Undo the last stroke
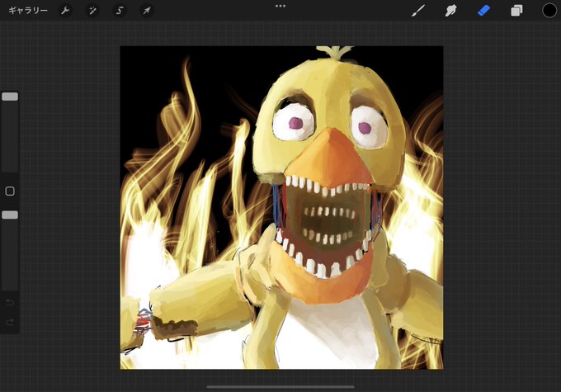Screen dimensions: 561x392 pos(10,303)
